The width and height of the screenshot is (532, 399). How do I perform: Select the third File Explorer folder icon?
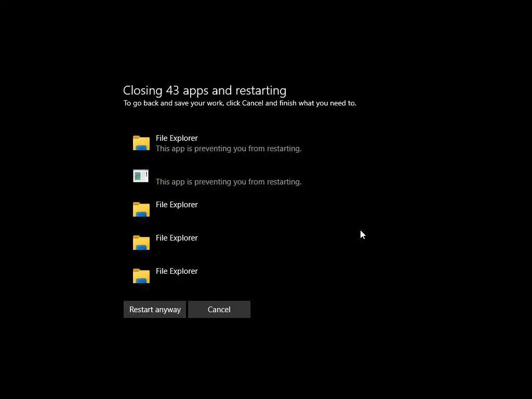[x=141, y=209]
